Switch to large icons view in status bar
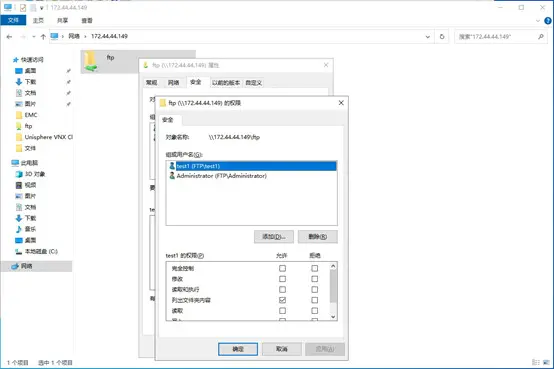This screenshot has width=554, height=369. (547, 362)
